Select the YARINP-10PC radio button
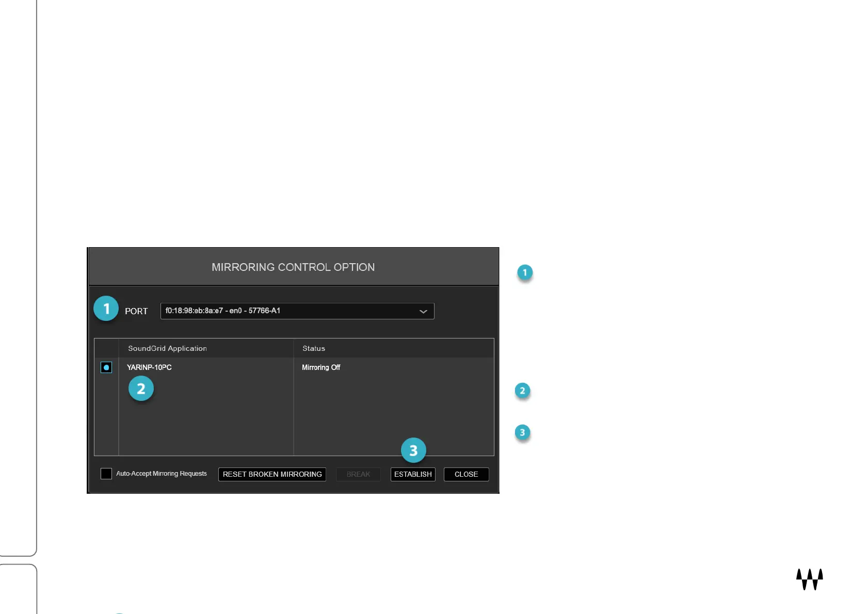868x614 pixels. click(x=106, y=367)
